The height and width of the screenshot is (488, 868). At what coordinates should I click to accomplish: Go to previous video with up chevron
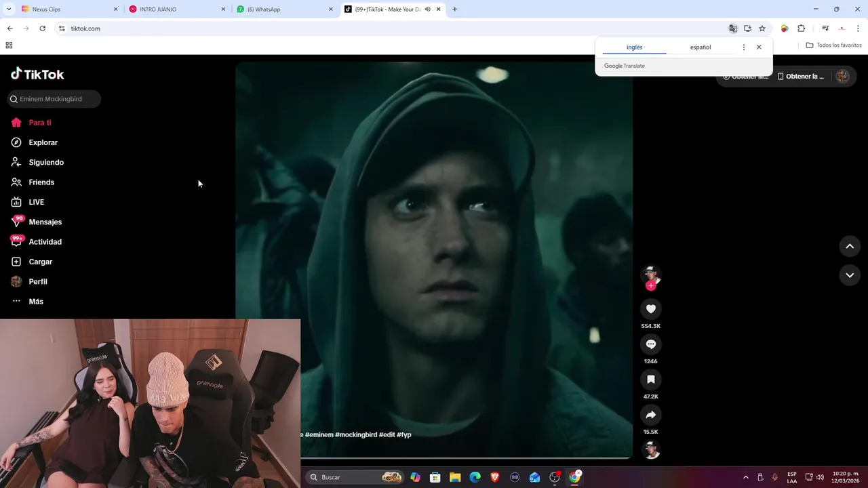850,246
